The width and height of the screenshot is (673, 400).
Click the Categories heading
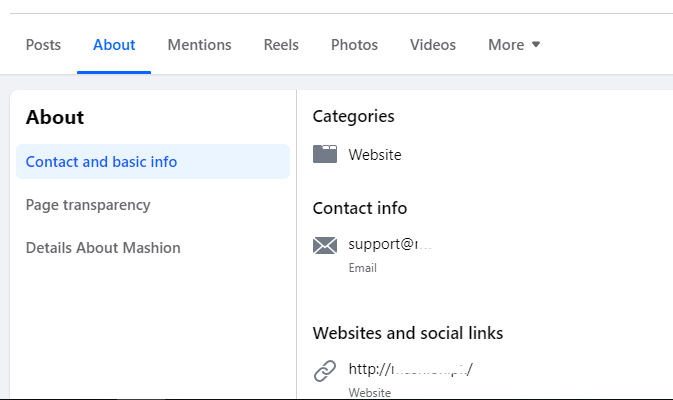(x=354, y=116)
